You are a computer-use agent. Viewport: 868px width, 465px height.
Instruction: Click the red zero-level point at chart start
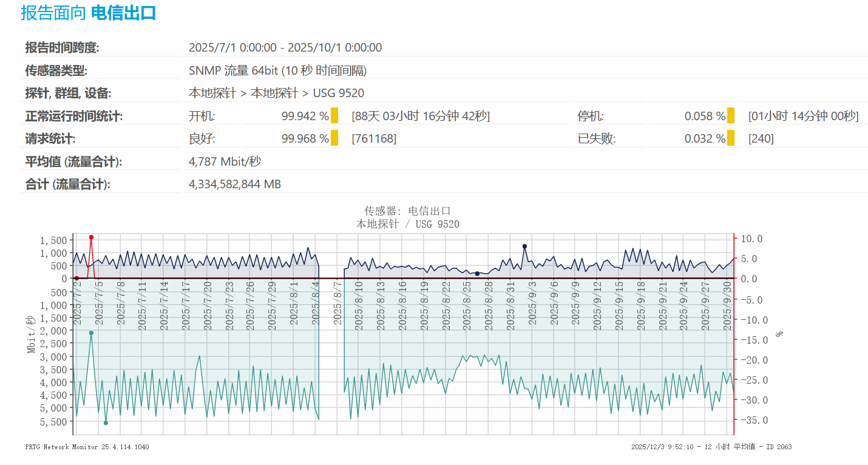pos(76,278)
